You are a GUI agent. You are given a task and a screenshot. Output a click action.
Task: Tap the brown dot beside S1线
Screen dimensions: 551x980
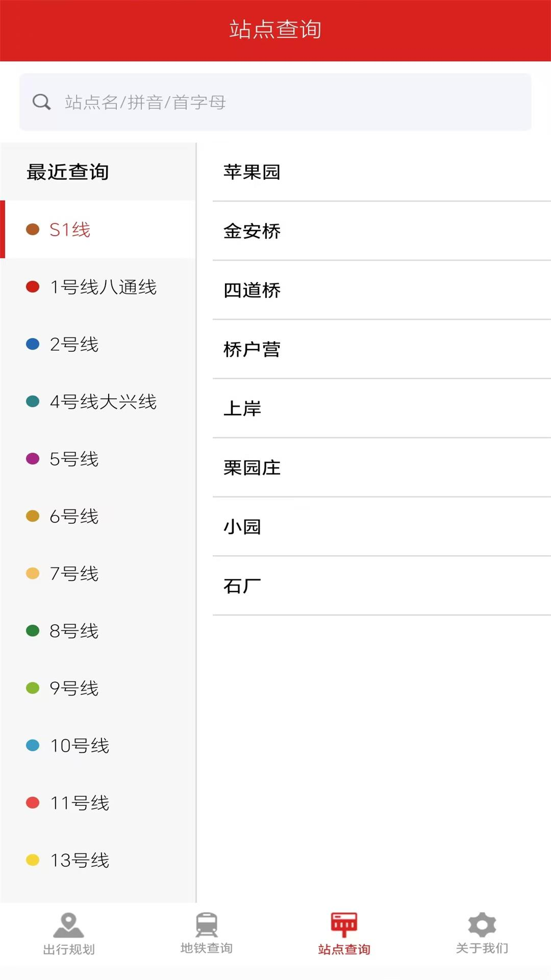pos(33,230)
